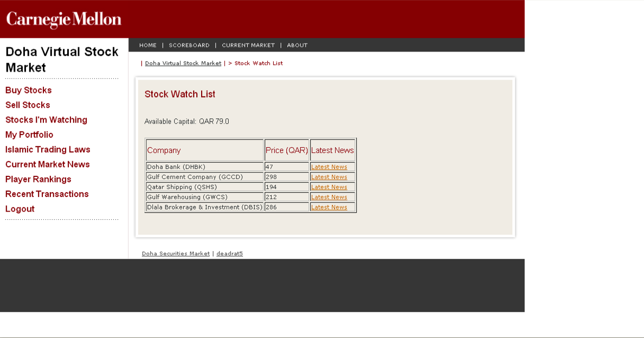Click the Carnegie Mellon logo

(x=63, y=20)
